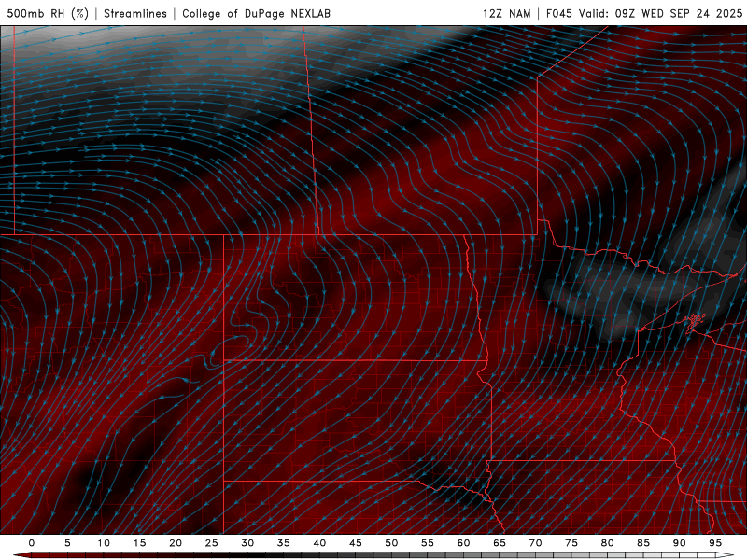The height and width of the screenshot is (560, 747).
Task: Click the colorbar value label '85'
Action: coord(643,543)
